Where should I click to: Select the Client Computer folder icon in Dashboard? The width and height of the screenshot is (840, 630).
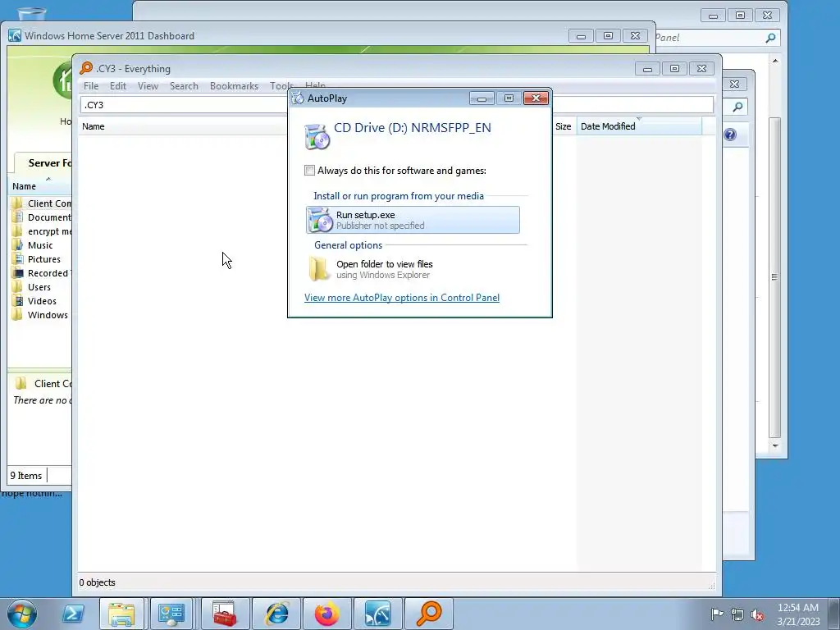pos(18,203)
